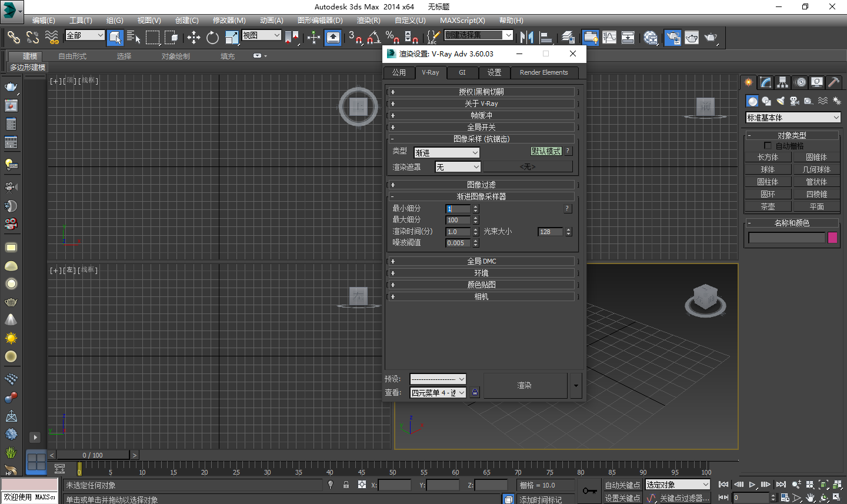The height and width of the screenshot is (504, 847).
Task: Click the Link objects chain icon
Action: tap(13, 38)
